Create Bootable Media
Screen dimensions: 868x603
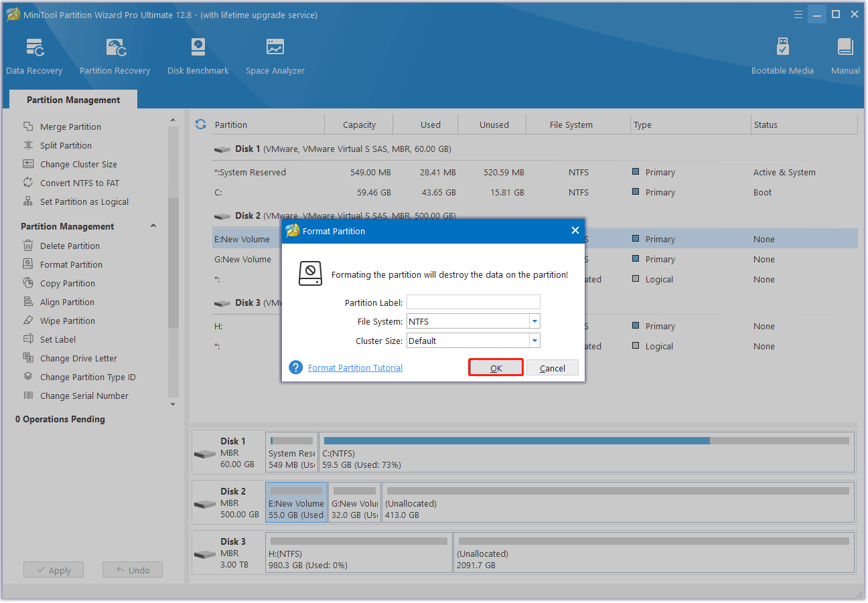pyautogui.click(x=782, y=57)
